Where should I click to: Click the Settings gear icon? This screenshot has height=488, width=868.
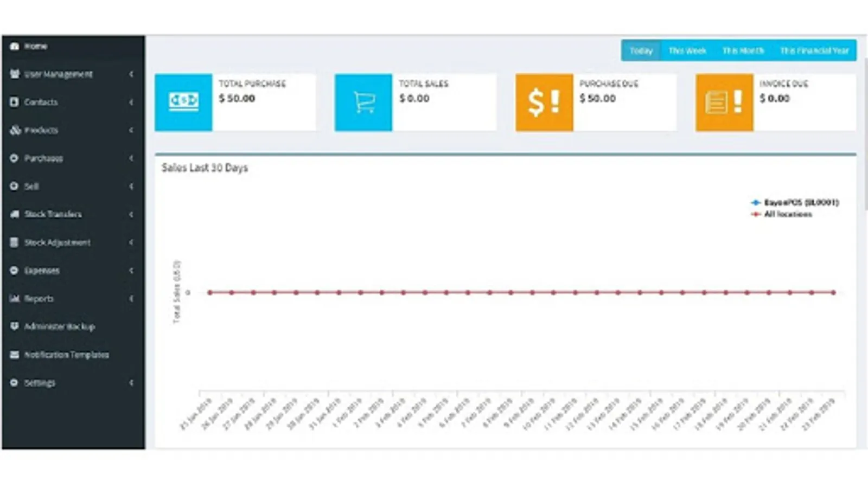pyautogui.click(x=15, y=383)
